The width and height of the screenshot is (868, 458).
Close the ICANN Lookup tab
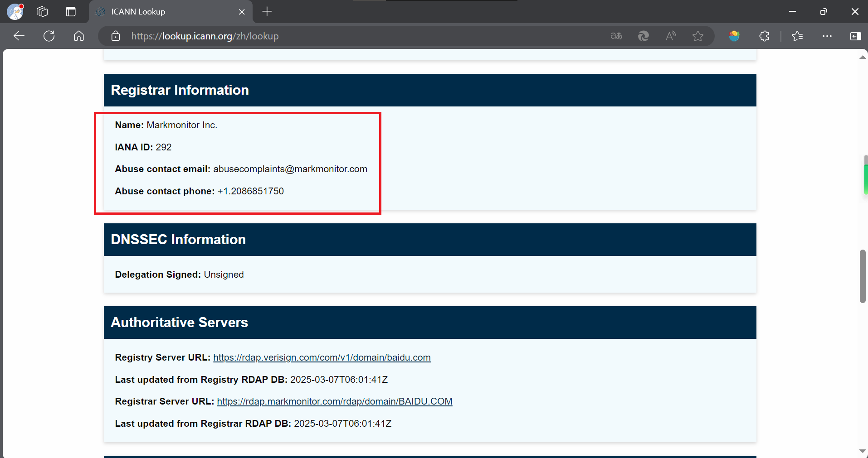click(242, 12)
